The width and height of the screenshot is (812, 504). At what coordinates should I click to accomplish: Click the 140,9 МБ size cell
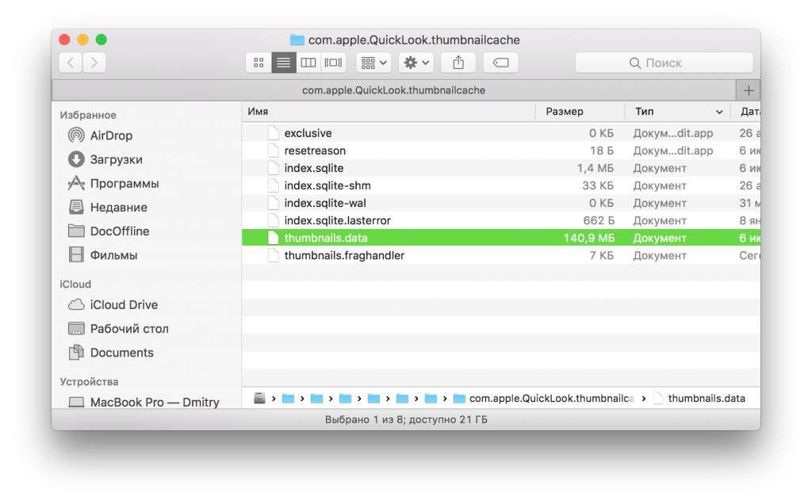coord(589,238)
